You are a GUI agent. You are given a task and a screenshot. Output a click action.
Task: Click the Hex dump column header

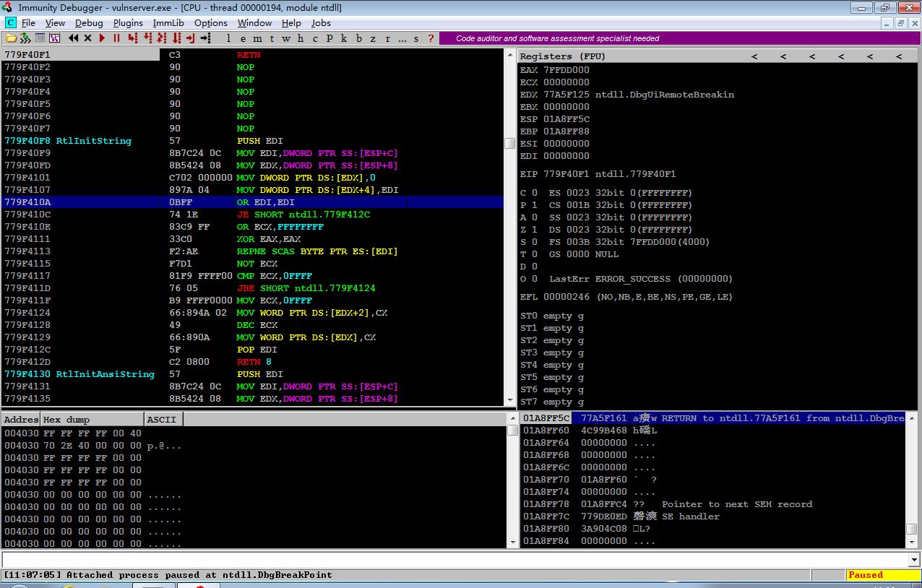point(92,420)
